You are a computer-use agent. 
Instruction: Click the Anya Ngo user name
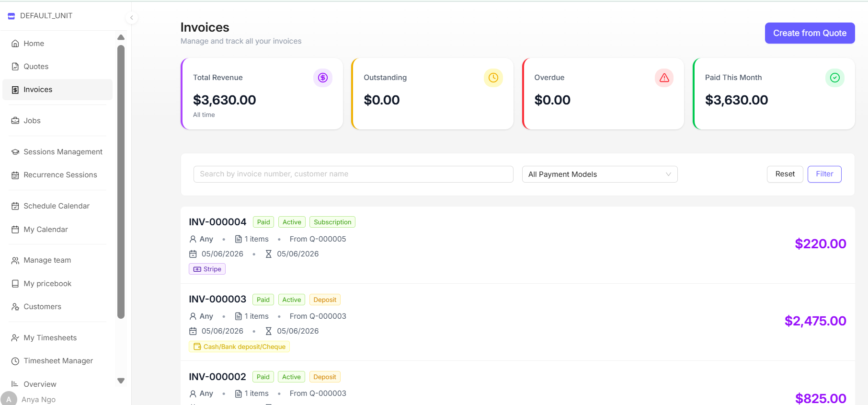pos(38,400)
